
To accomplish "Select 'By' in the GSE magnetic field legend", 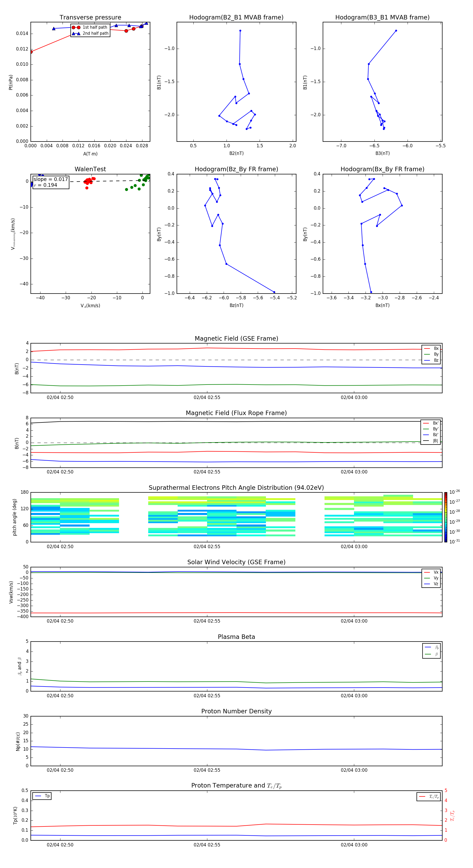I will [x=431, y=354].
